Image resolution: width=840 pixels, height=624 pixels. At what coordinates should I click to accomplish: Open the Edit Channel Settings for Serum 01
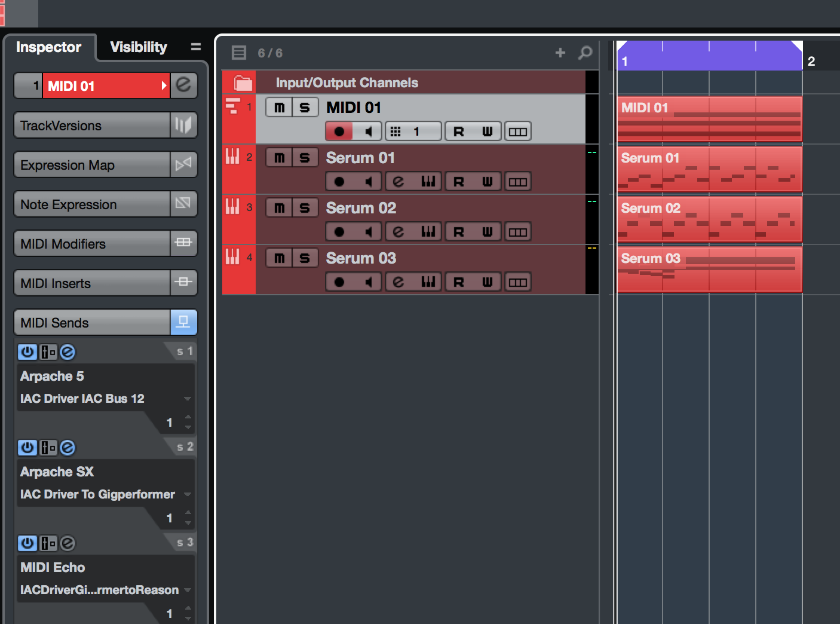click(398, 182)
